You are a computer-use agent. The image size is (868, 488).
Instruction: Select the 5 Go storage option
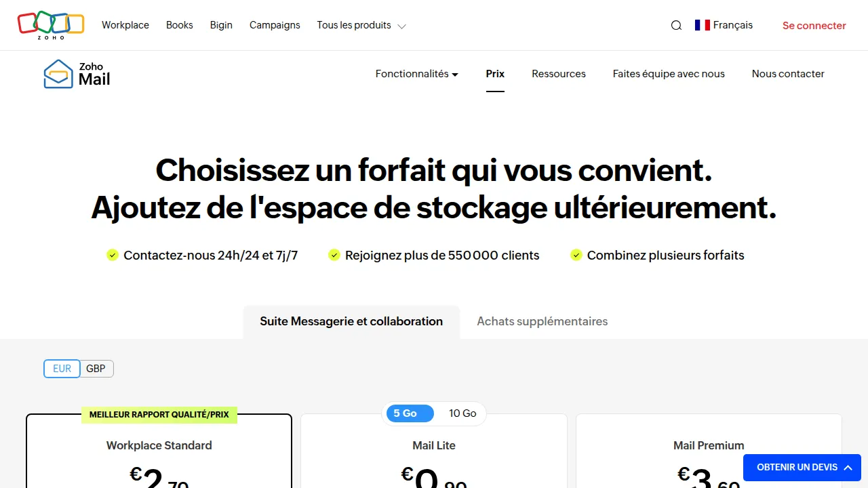click(410, 413)
